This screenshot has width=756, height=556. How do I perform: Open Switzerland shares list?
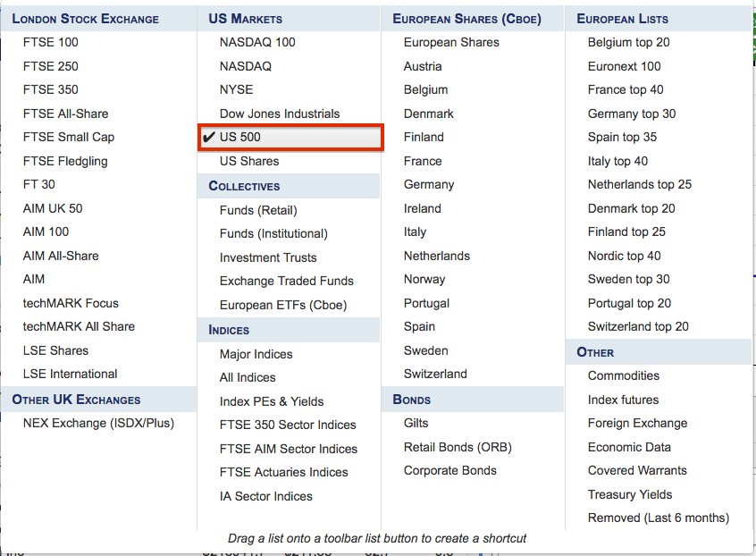tap(435, 374)
